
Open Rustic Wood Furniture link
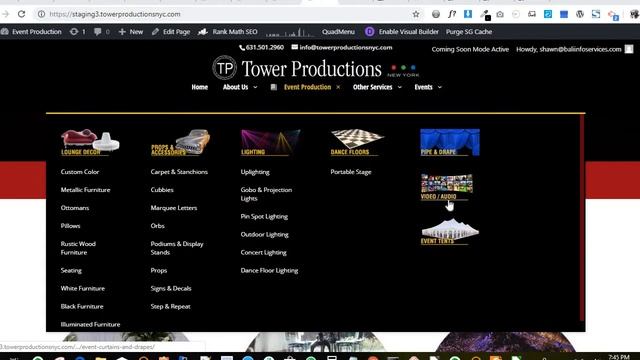(x=78, y=248)
